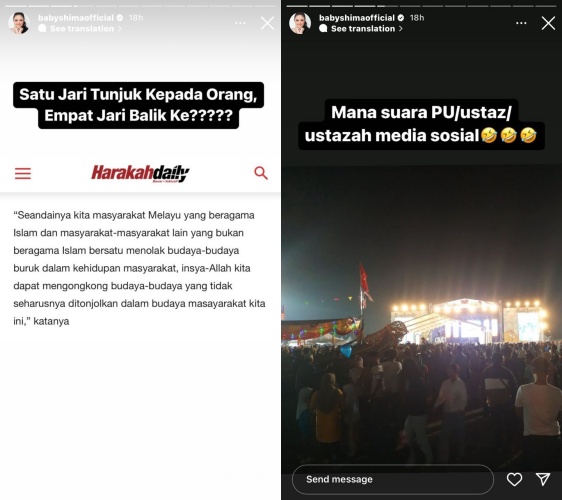Viewport: 562px width, 500px height.
Task: Click the red HarakahDaily search icon
Action: [261, 173]
